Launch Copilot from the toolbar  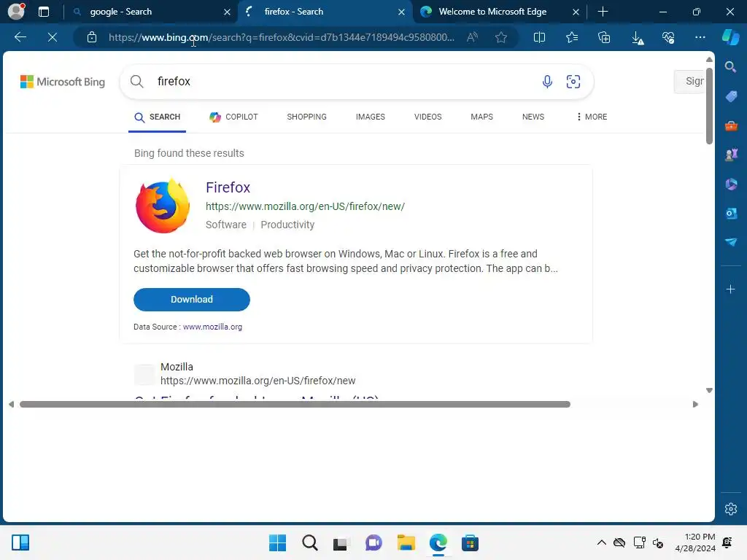pos(731,37)
